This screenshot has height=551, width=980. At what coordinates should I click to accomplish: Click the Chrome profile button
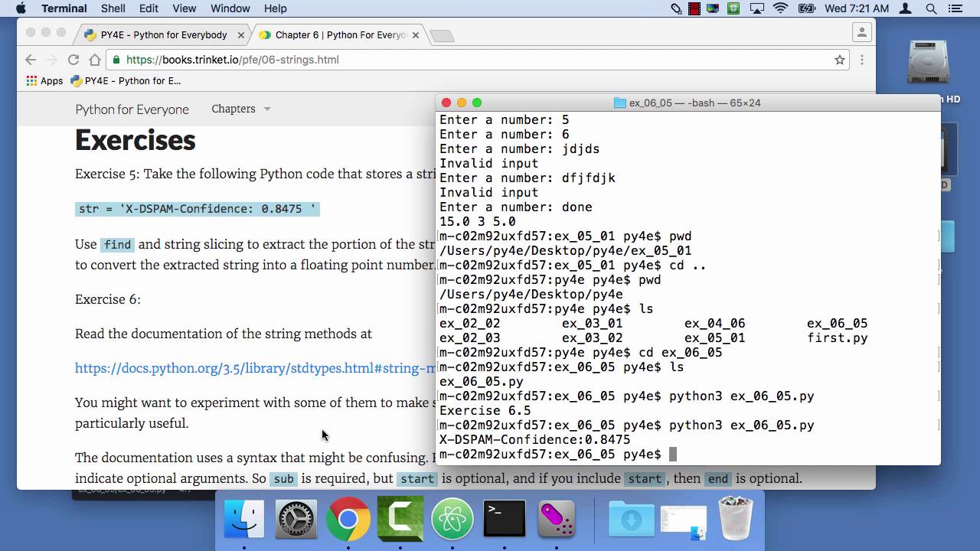click(861, 32)
